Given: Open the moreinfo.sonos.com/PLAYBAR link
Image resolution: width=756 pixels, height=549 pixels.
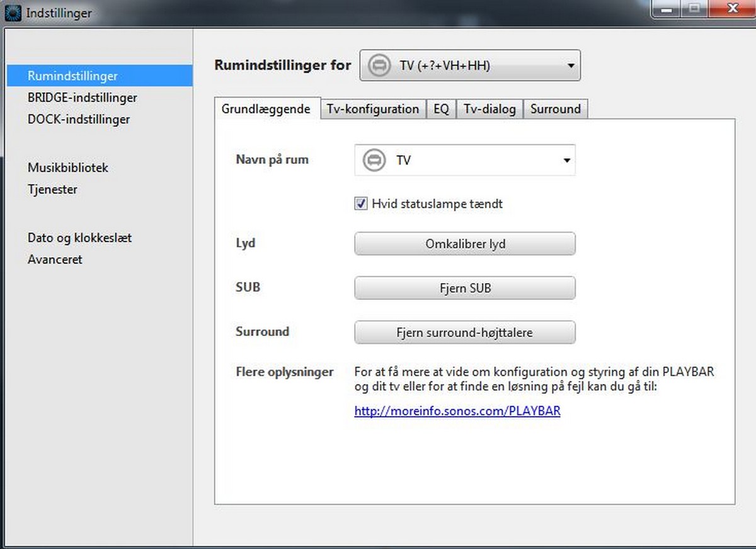Looking at the screenshot, I should point(457,411).
